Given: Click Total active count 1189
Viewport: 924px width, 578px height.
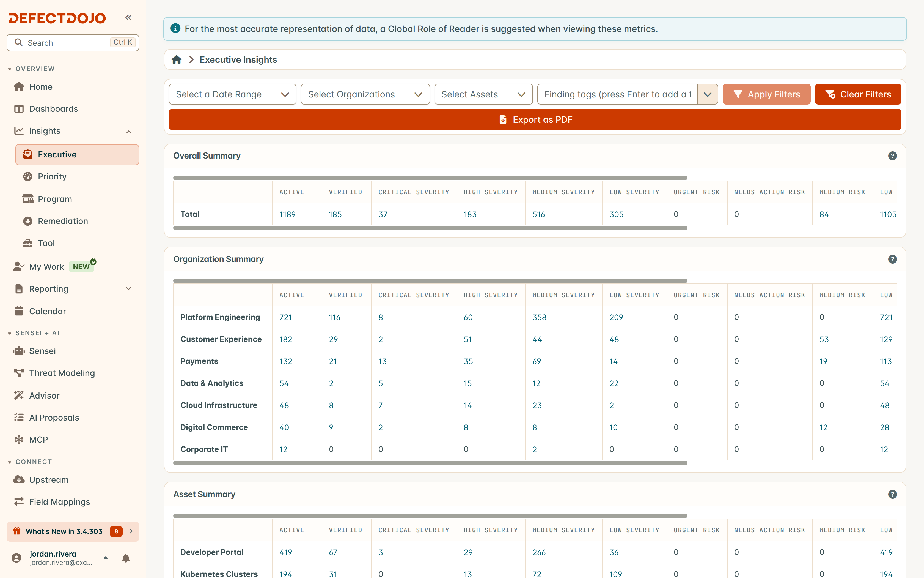Looking at the screenshot, I should (287, 214).
